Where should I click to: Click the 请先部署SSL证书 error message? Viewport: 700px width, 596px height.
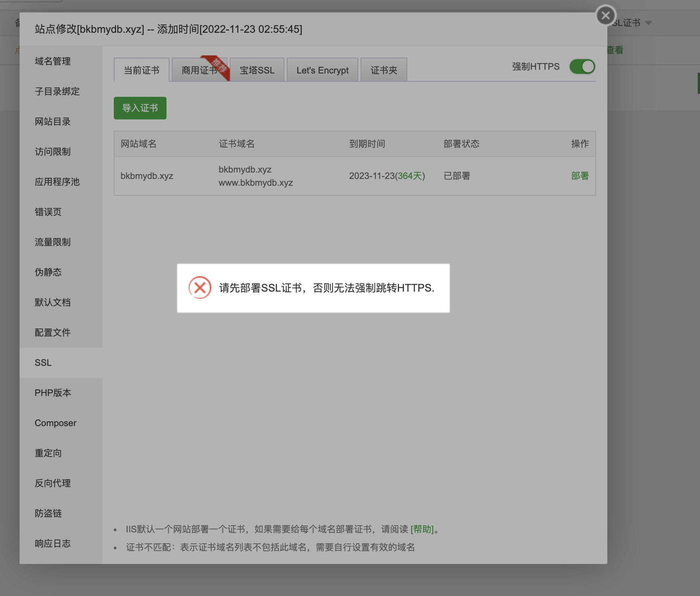pyautogui.click(x=327, y=288)
